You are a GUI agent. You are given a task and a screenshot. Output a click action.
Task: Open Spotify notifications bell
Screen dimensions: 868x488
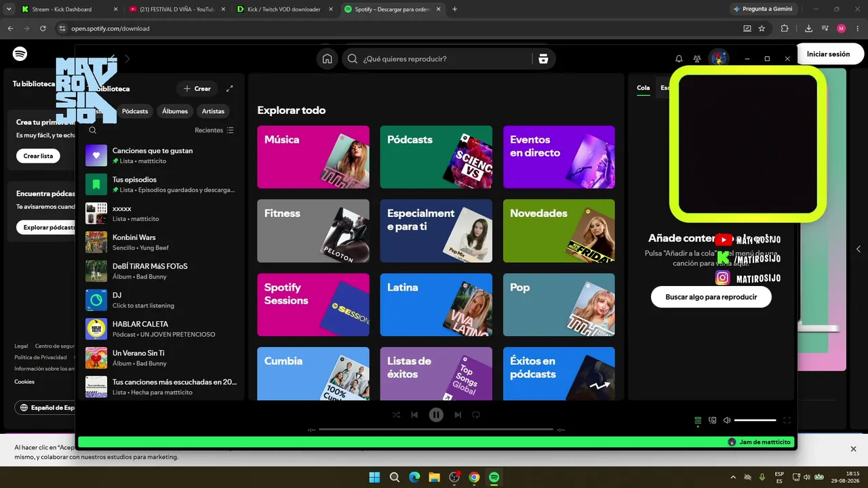click(x=679, y=59)
